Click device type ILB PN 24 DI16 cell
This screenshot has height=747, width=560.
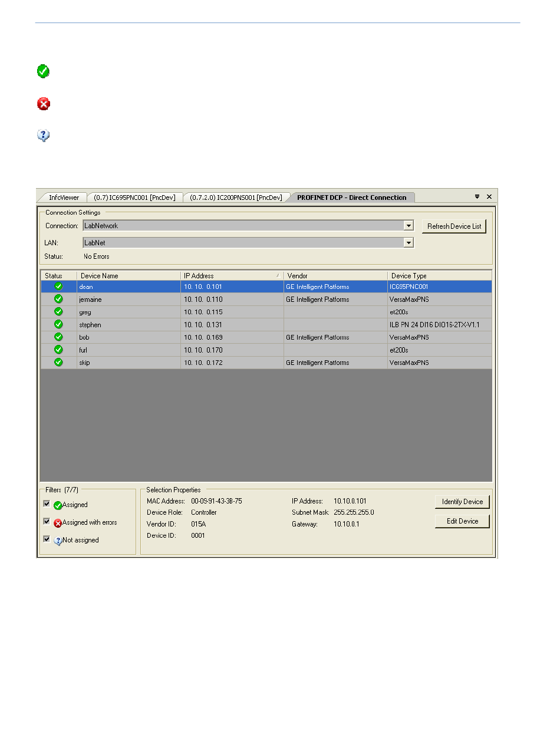(440, 325)
